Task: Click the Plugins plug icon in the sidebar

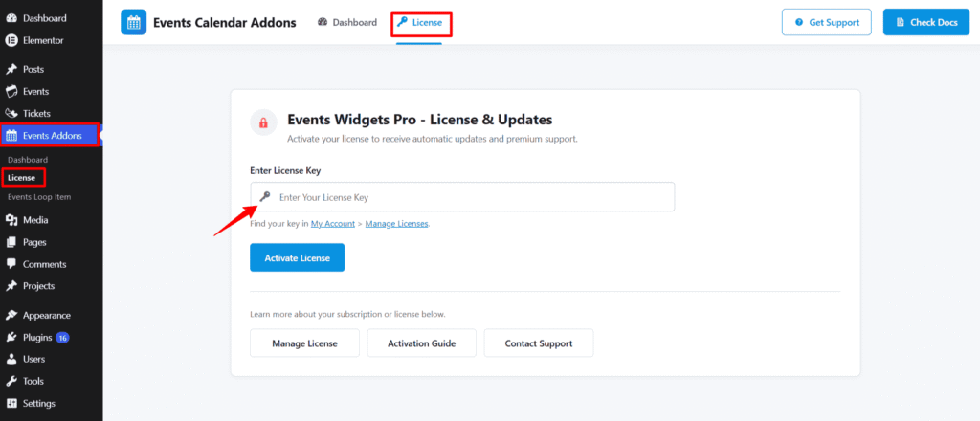Action: [x=11, y=338]
